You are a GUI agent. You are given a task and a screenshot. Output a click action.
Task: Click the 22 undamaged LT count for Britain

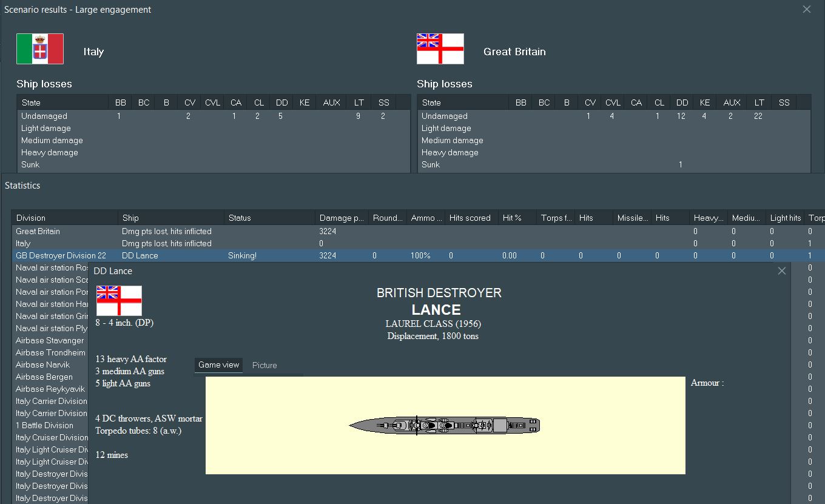click(758, 116)
